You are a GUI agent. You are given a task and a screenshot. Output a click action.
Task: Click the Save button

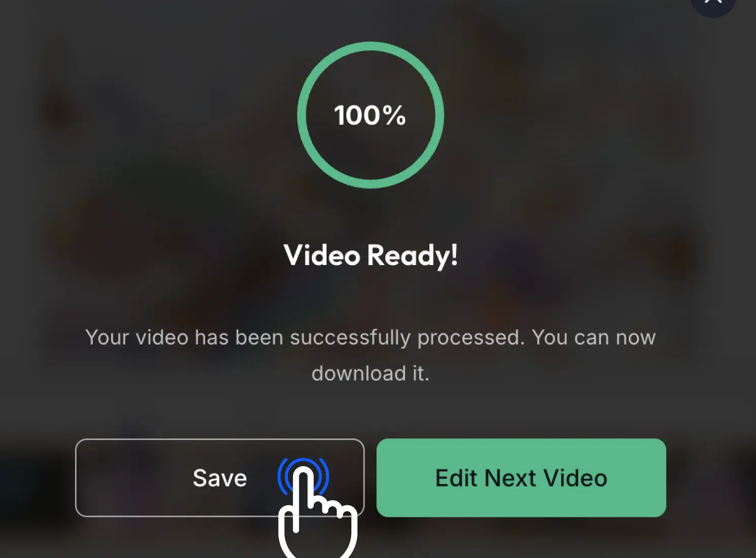point(220,477)
